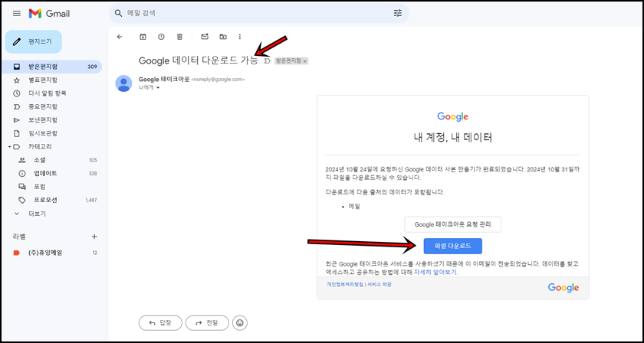The image size is (644, 343).
Task: Click Google logo in the email footer
Action: [563, 288]
